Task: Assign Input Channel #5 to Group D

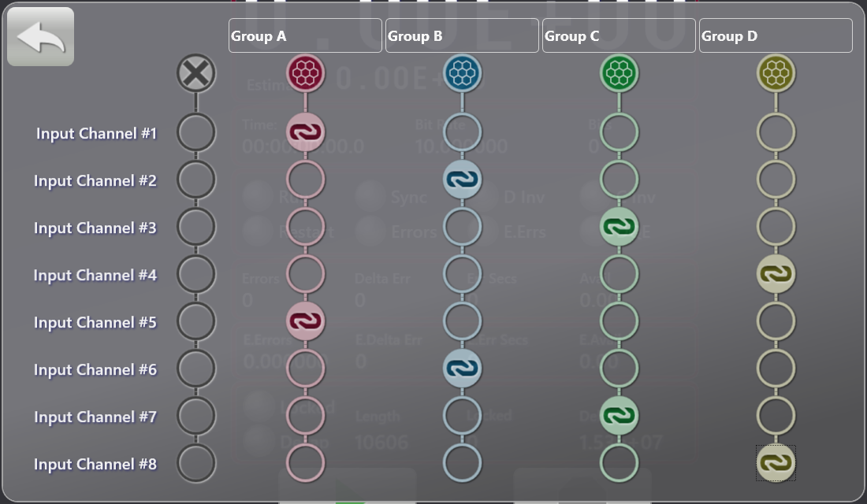Action: tap(776, 321)
